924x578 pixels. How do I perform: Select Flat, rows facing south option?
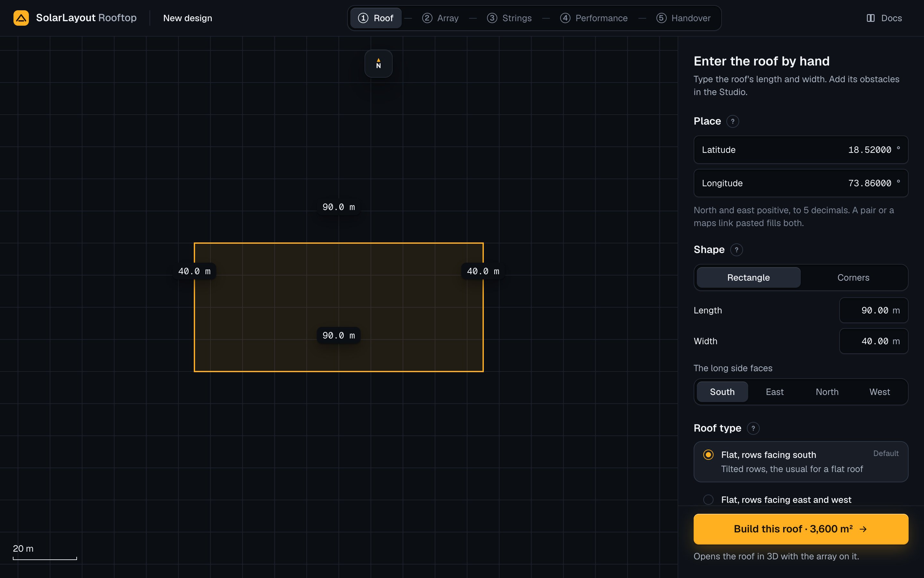click(x=801, y=462)
